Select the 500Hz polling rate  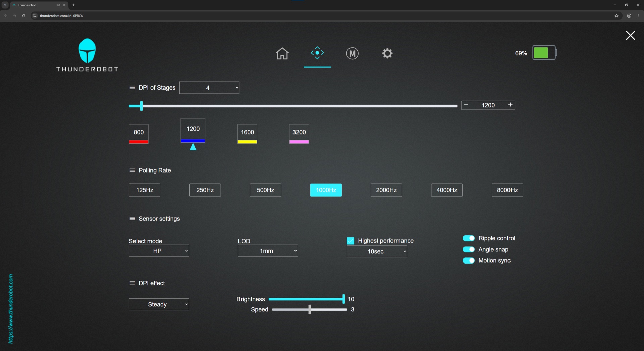coord(265,190)
